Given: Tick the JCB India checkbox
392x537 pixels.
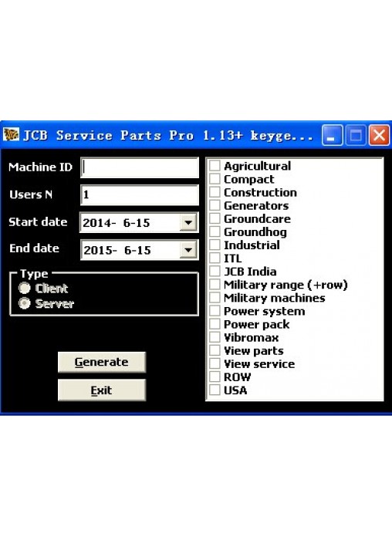Looking at the screenshot, I should (215, 271).
